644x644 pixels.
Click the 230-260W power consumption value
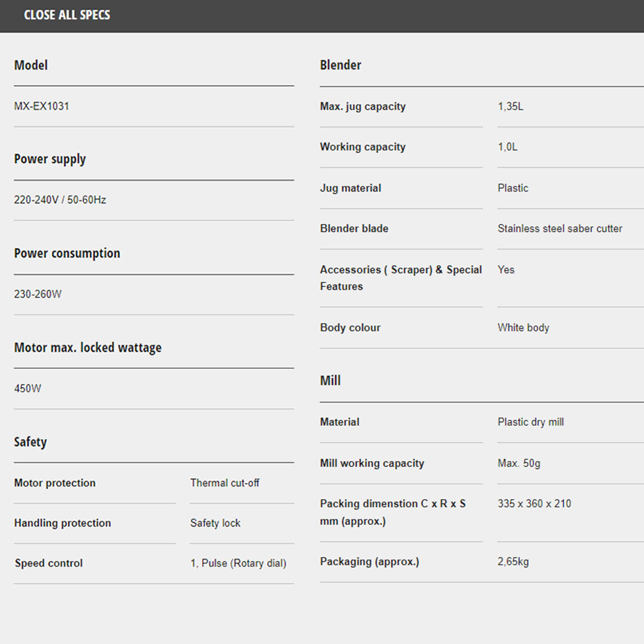click(x=38, y=294)
